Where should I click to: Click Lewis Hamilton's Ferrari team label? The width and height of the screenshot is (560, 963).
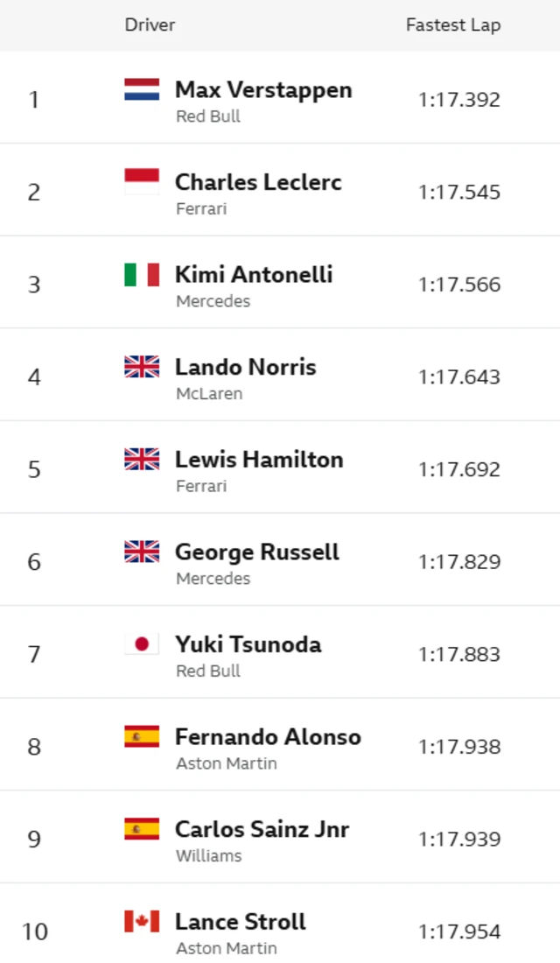point(201,486)
